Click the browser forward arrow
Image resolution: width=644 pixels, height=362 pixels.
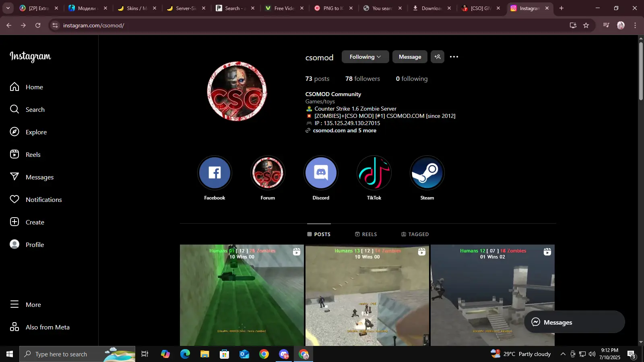(x=23, y=25)
